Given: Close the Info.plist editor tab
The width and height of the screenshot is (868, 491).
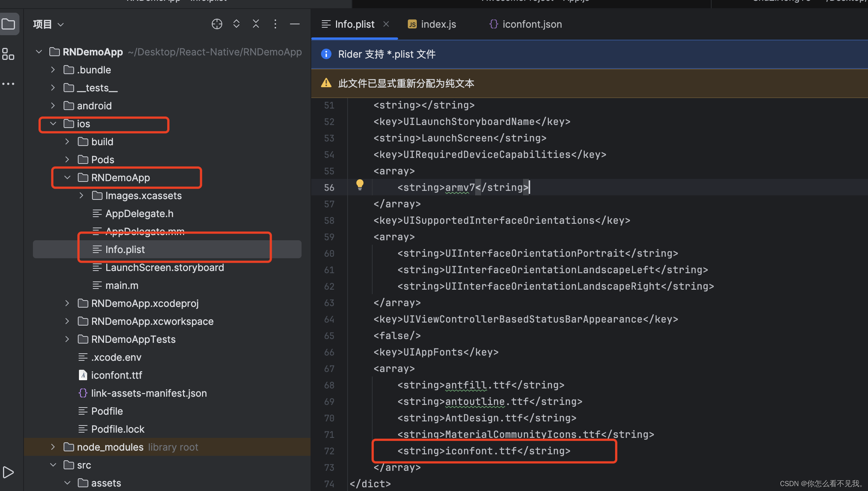Looking at the screenshot, I should (x=386, y=24).
